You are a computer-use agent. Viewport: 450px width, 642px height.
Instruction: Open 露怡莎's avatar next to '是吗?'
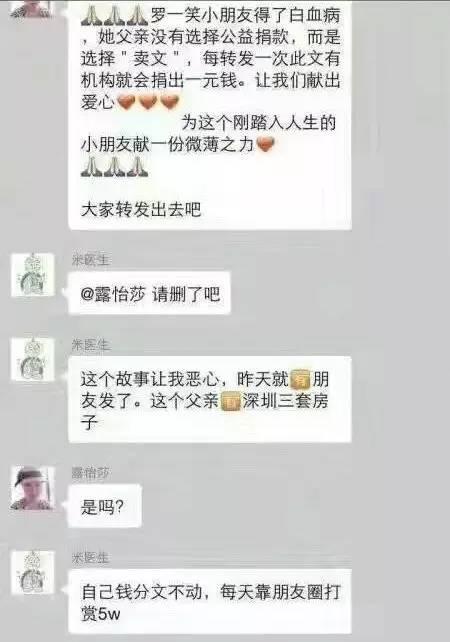(33, 488)
